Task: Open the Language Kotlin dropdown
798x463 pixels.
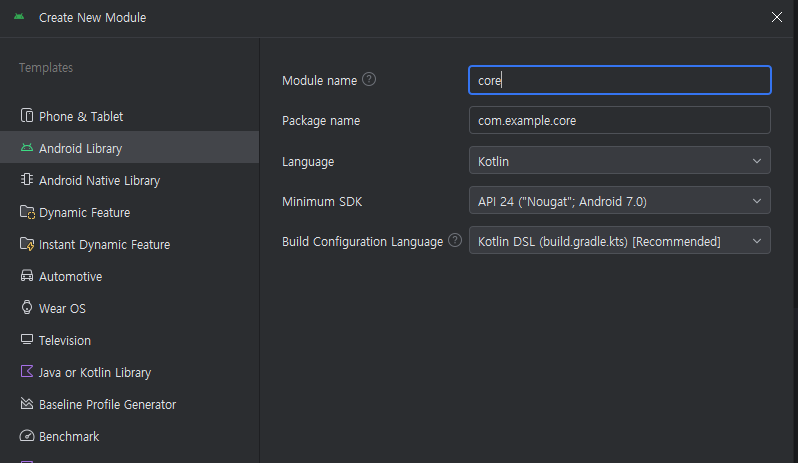Action: tap(619, 160)
